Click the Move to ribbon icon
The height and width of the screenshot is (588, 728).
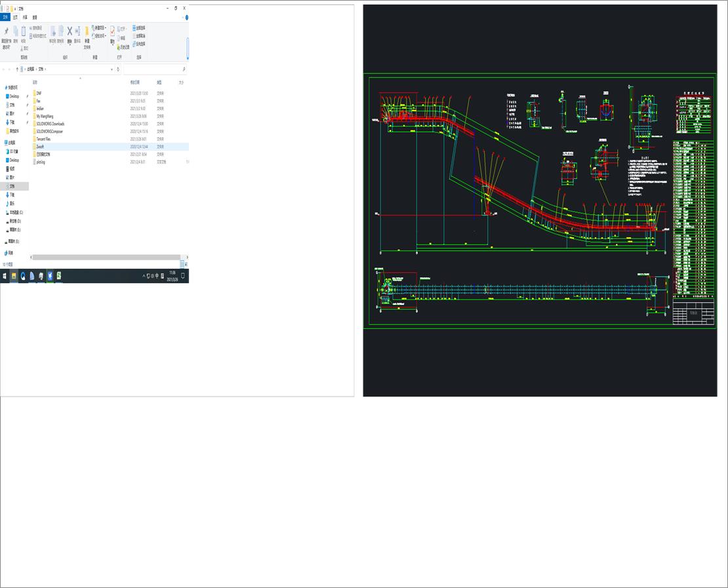[53, 31]
